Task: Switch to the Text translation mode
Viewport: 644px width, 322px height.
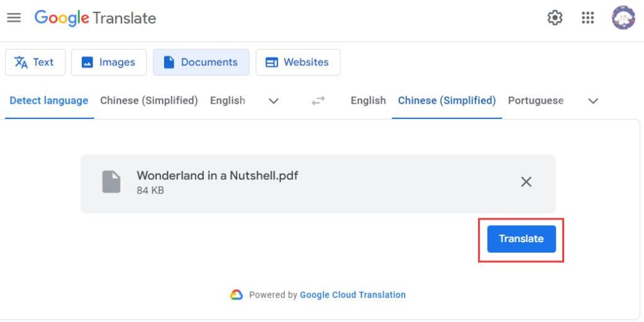Action: click(x=35, y=62)
